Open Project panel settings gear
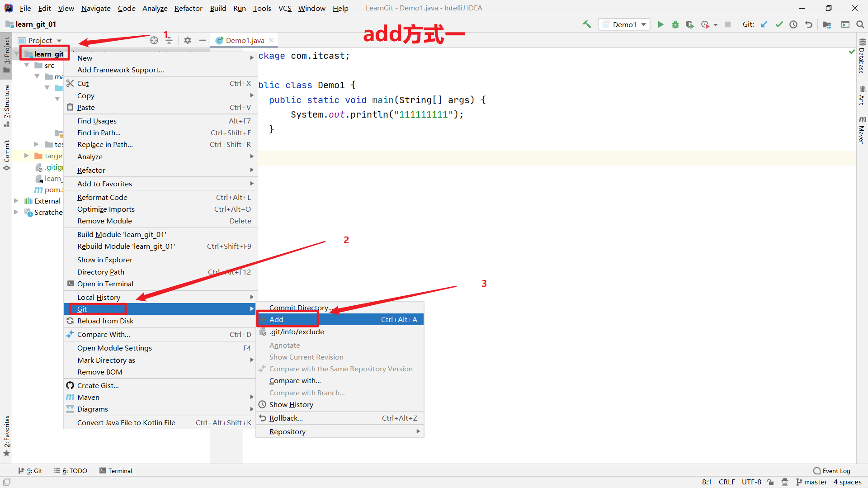Screen dimensions: 868x488 point(188,40)
